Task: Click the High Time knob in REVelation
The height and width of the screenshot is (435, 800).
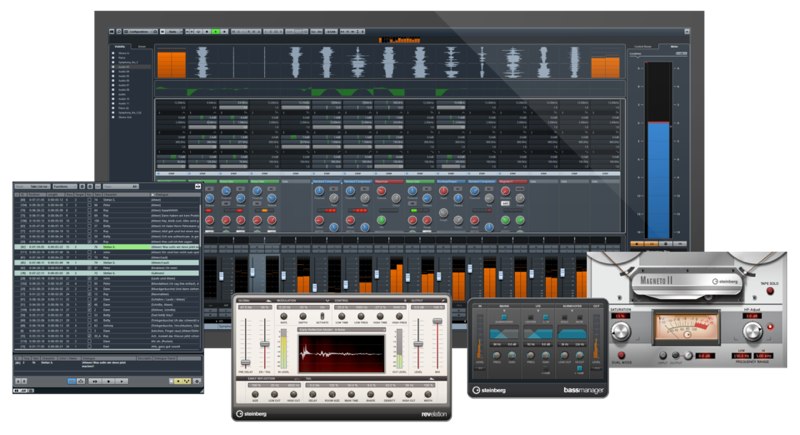Action: (380, 317)
